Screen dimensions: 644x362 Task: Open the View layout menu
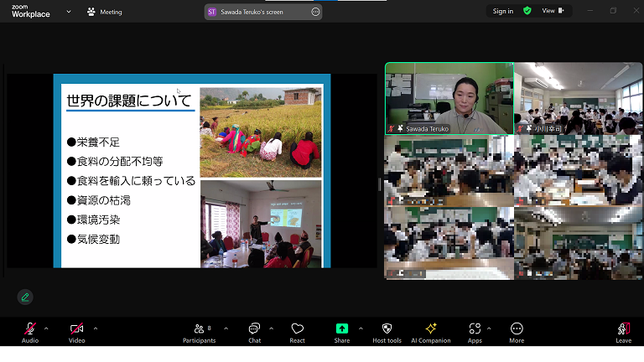[x=553, y=11]
